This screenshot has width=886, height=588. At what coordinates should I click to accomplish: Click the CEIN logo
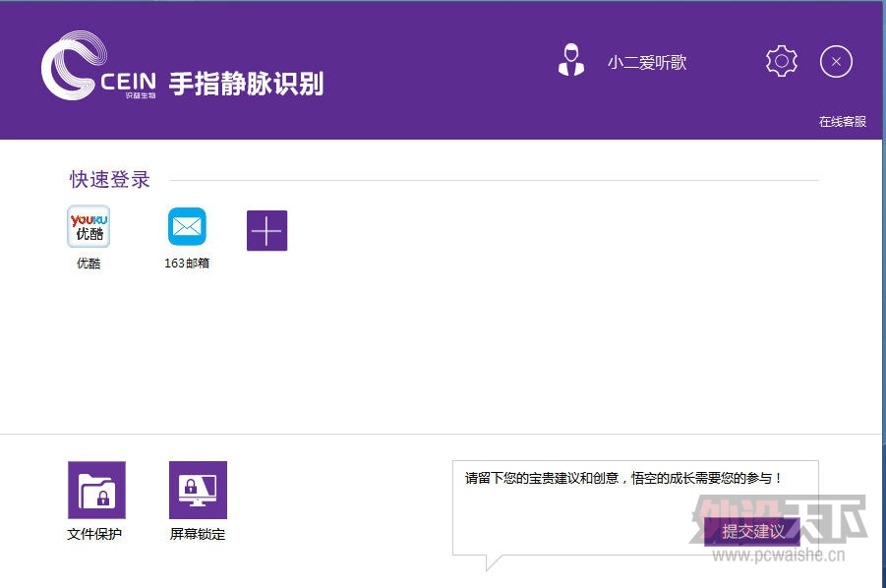(99, 66)
